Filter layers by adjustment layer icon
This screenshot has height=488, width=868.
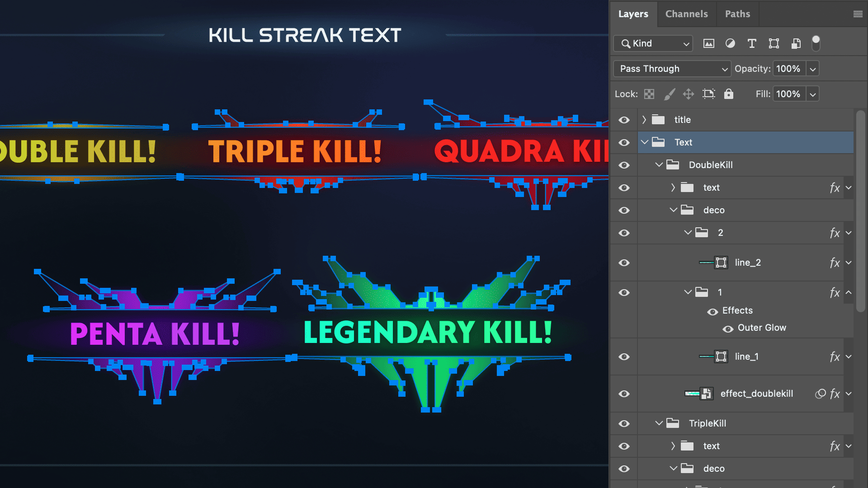[730, 43]
